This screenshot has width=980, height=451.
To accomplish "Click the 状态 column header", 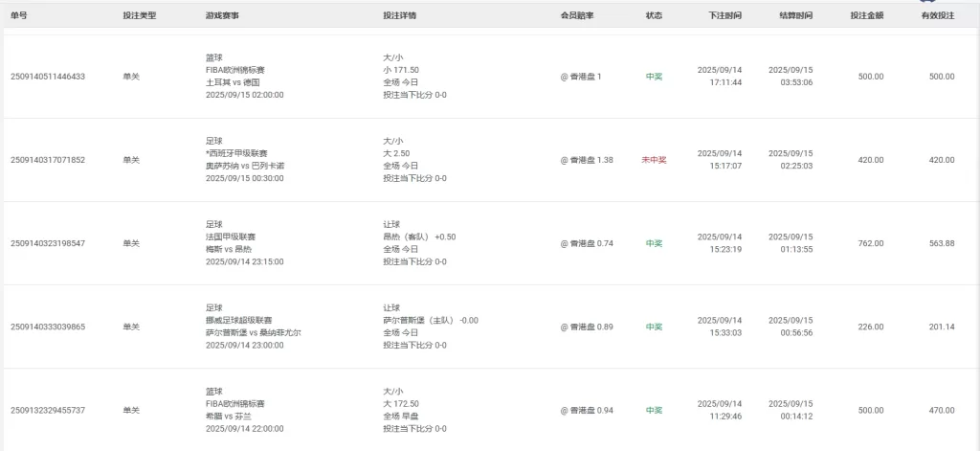I will [x=654, y=15].
